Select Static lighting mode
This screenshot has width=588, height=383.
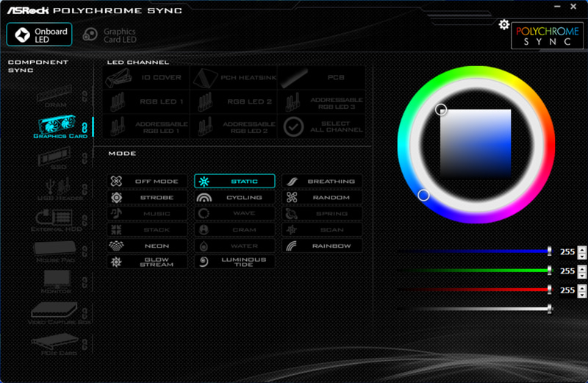coord(234,181)
